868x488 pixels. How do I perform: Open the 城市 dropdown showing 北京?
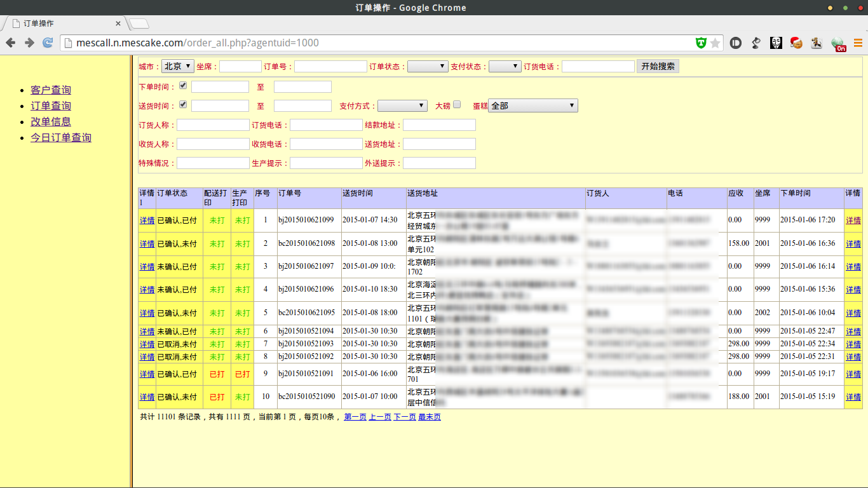click(178, 66)
